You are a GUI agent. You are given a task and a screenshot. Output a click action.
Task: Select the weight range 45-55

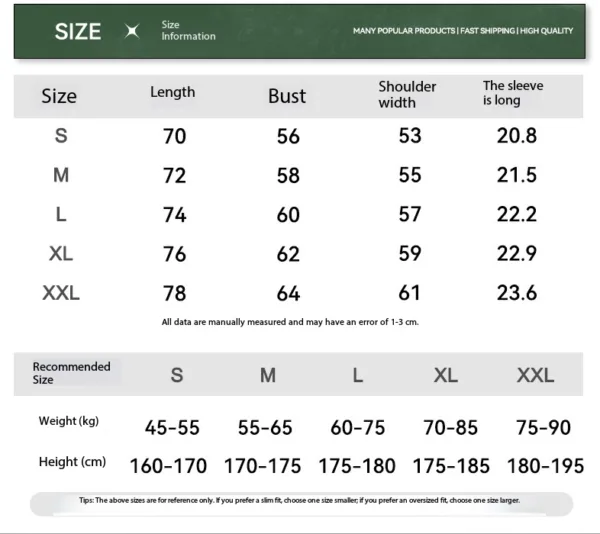[x=172, y=428]
